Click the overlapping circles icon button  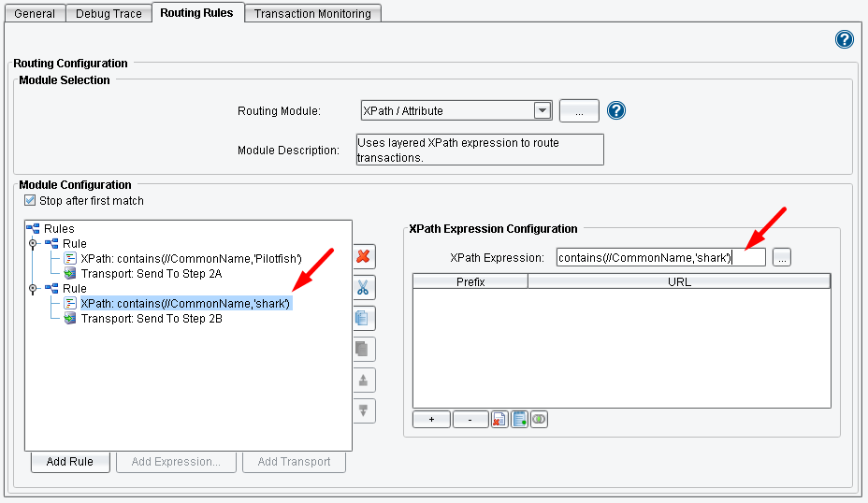pyautogui.click(x=539, y=420)
